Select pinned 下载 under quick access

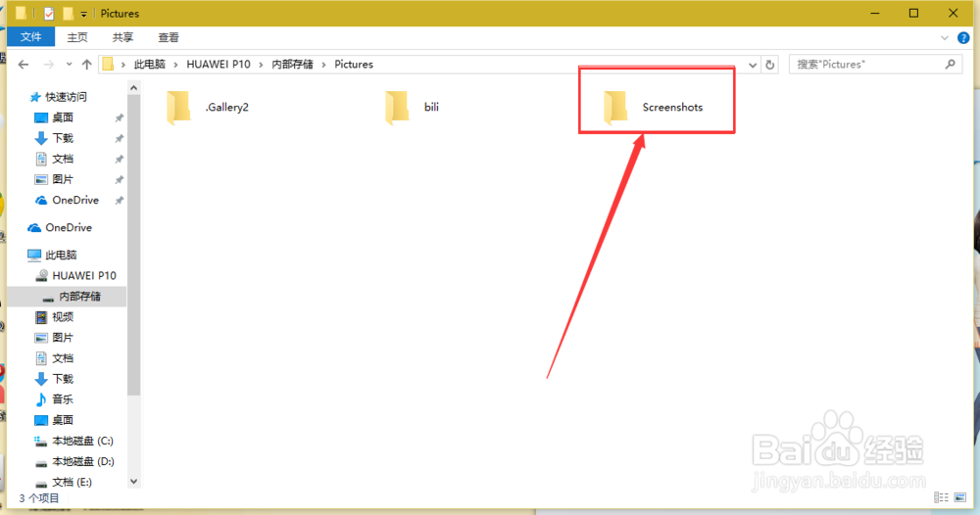[x=63, y=138]
